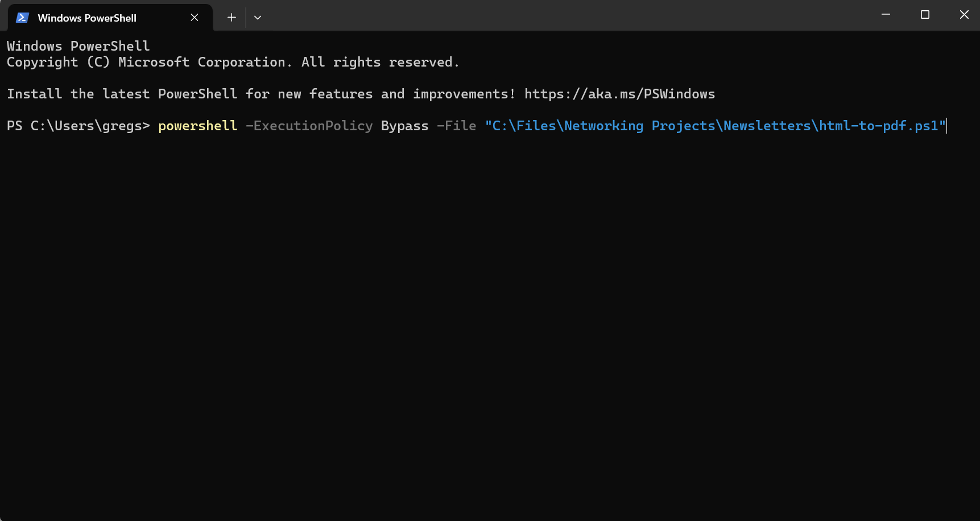Click the PowerShell icon in the tab

click(22, 18)
